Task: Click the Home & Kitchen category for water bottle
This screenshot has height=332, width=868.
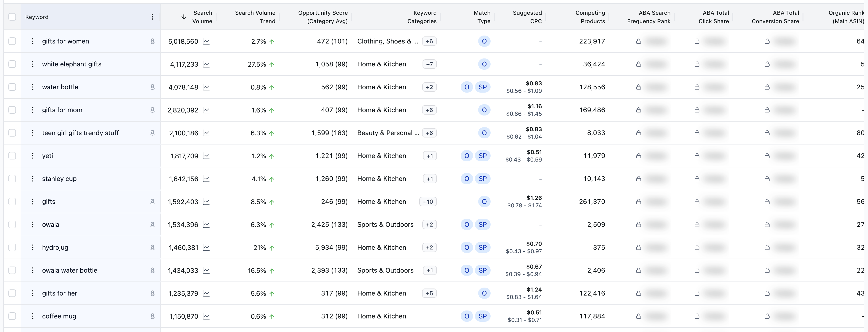Action: pos(381,87)
